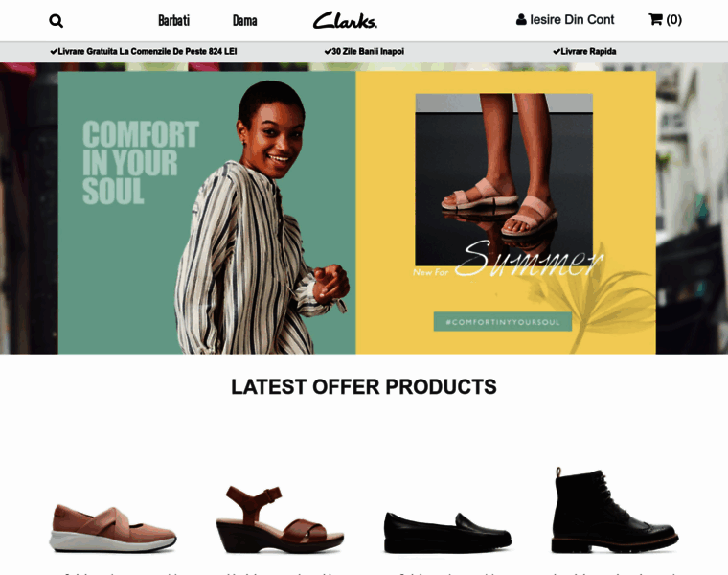Viewport: 728px width, 575px height.
Task: Click the checkmark beside Livrare Rapida
Action: click(x=557, y=51)
